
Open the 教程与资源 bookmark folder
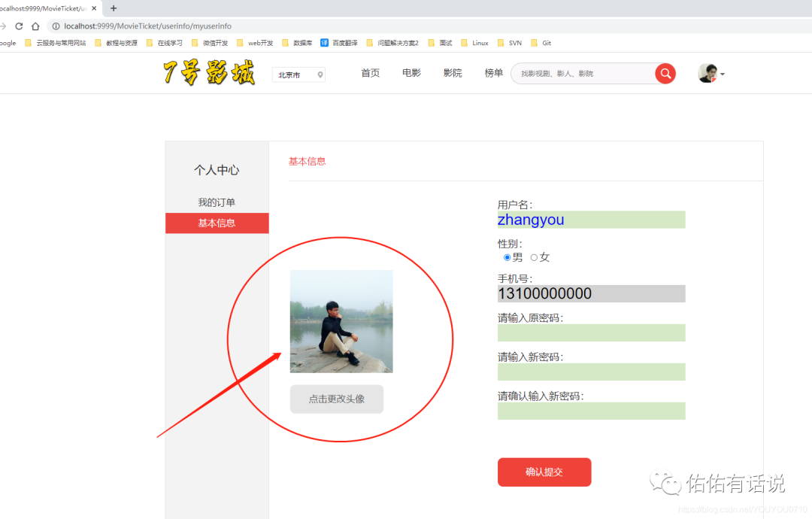[116, 43]
